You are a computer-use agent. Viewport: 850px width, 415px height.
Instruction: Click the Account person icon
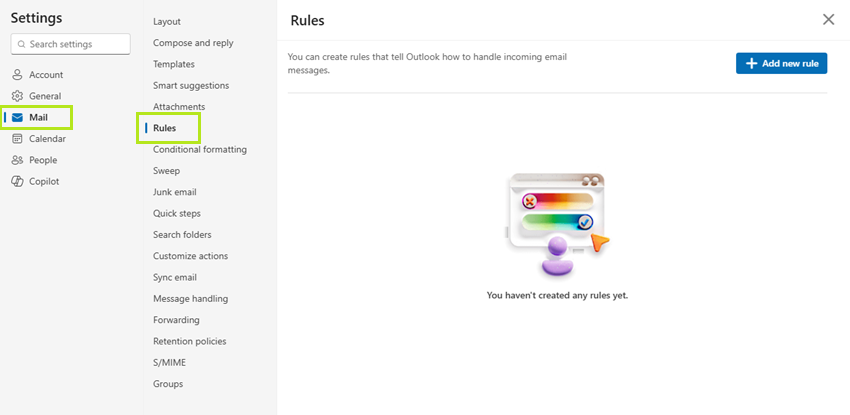(17, 75)
